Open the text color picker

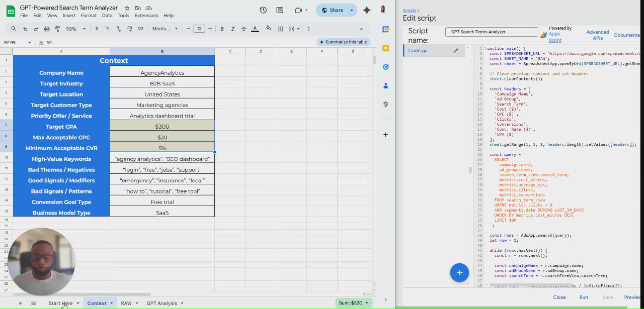pos(255,29)
